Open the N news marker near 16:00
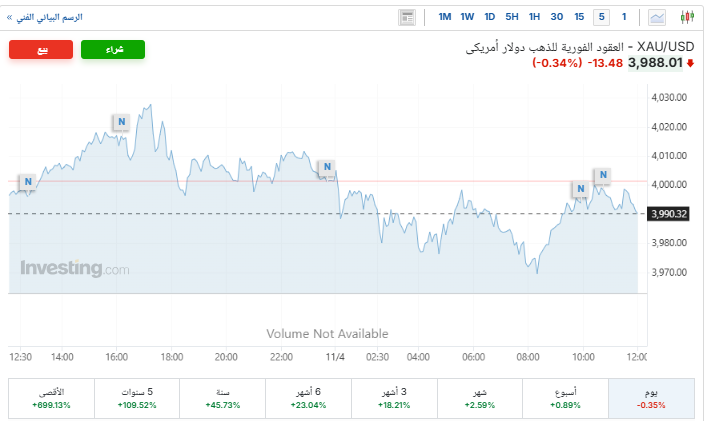 [121, 122]
